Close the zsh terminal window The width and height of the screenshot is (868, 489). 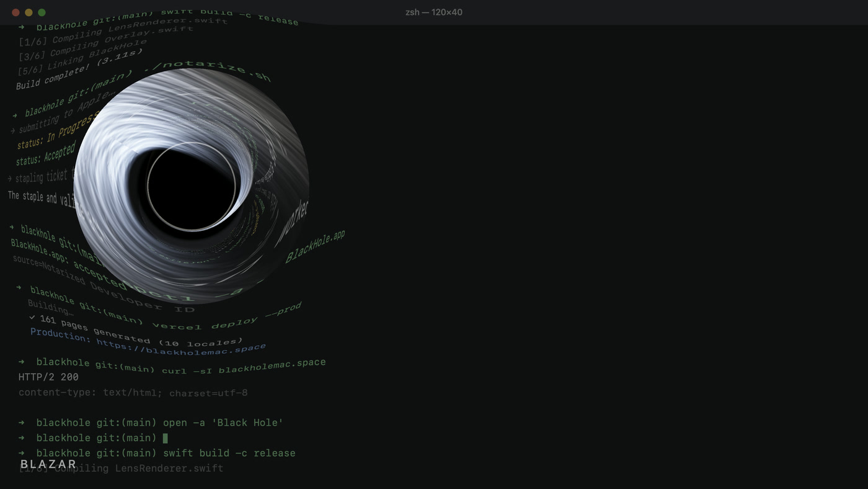(x=15, y=12)
